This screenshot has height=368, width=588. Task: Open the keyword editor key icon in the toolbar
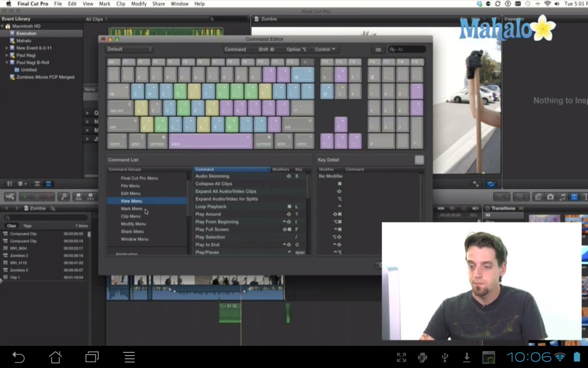click(x=63, y=197)
